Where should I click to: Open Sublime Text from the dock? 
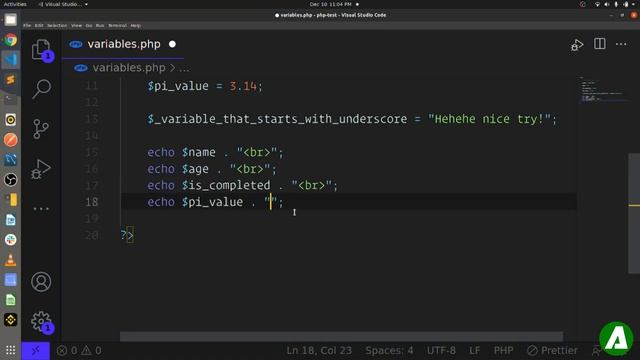pos(11,80)
